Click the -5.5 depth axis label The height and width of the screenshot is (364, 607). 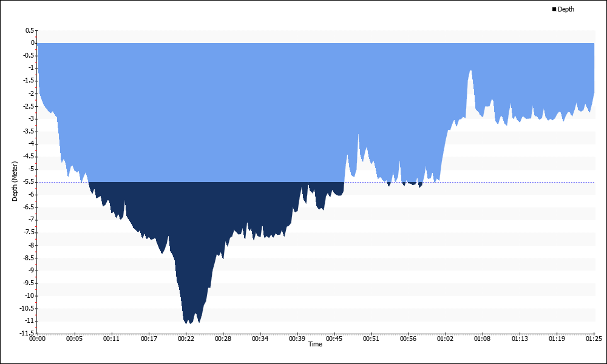coord(29,182)
